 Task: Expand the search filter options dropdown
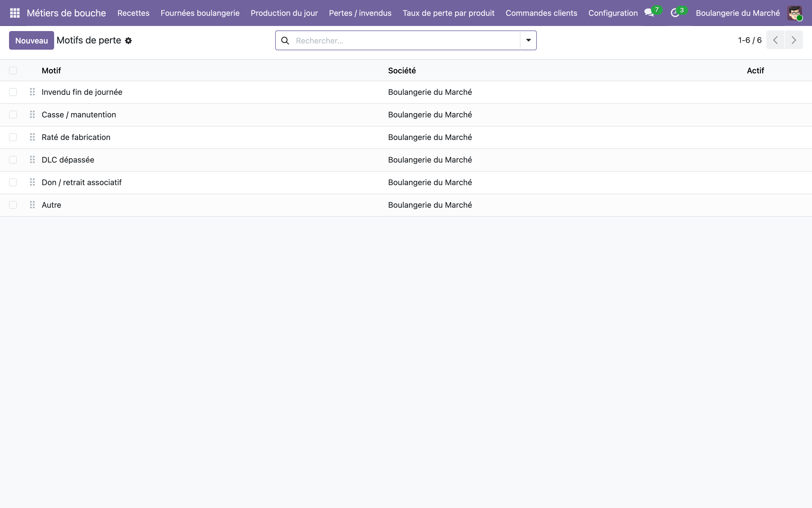[528, 40]
